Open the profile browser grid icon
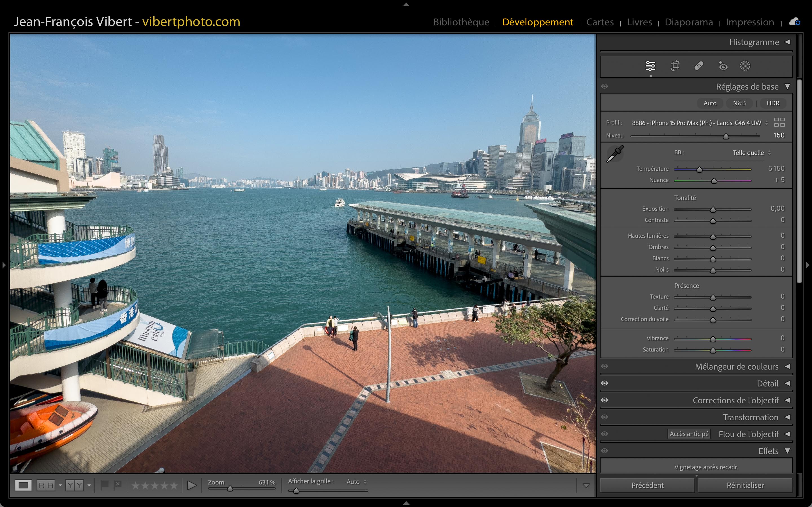Viewport: 812px width, 507px height. [779, 123]
